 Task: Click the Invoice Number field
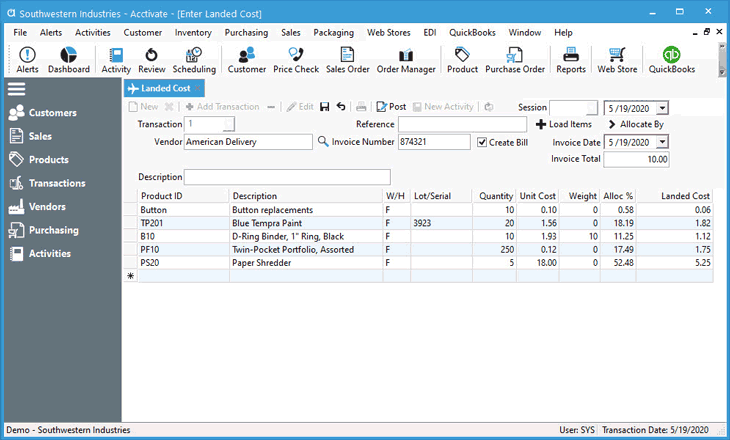[434, 142]
